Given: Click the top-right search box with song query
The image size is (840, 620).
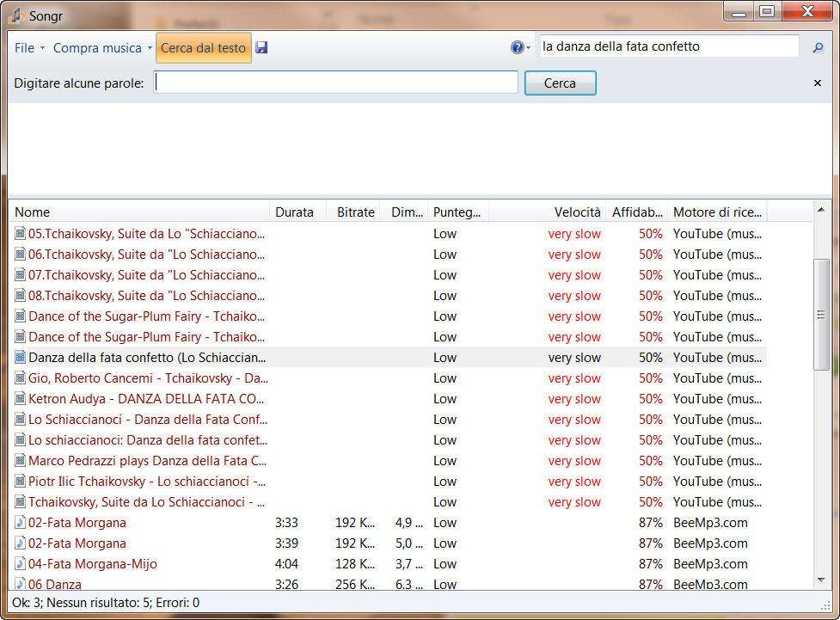Looking at the screenshot, I should [669, 47].
